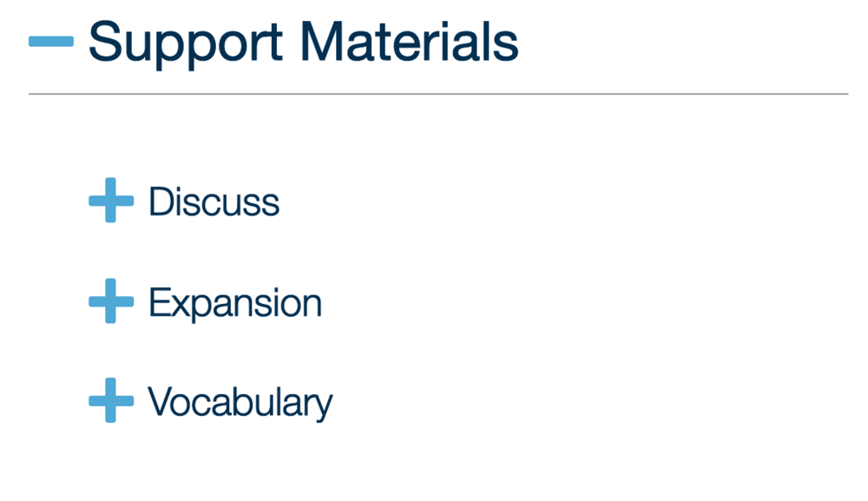The height and width of the screenshot is (501, 868).
Task: Tap the blue minus bar before Support Materials
Action: pyautogui.click(x=51, y=42)
